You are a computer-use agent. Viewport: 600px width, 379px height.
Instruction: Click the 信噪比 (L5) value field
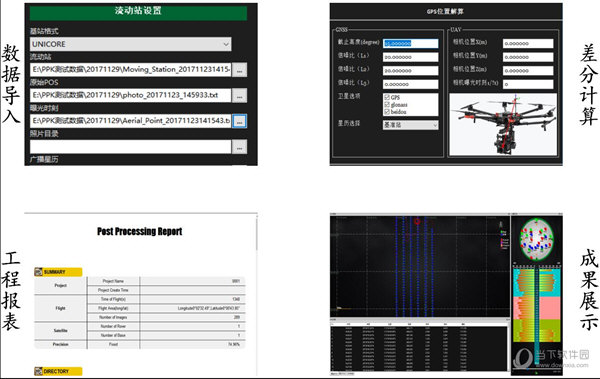(411, 84)
